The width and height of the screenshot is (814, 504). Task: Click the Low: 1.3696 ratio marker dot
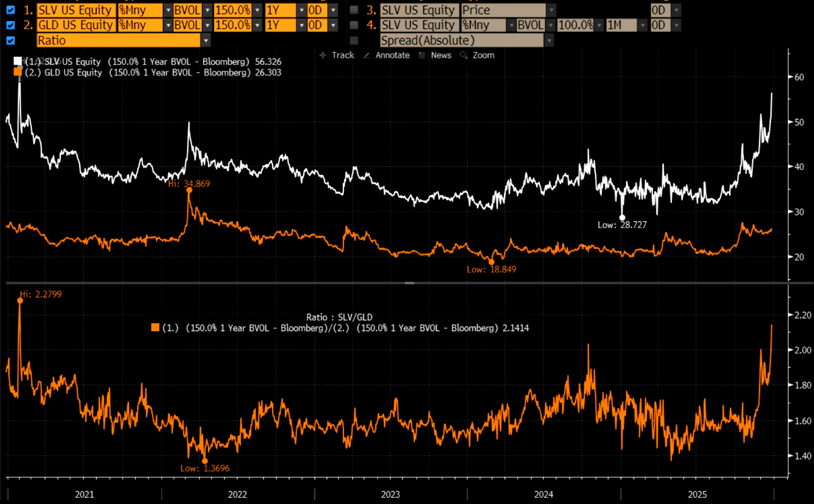point(205,461)
